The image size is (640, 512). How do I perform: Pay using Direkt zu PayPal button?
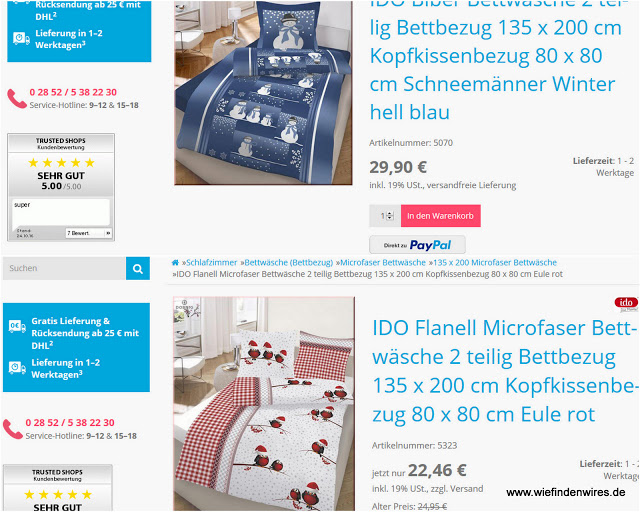[x=417, y=245]
